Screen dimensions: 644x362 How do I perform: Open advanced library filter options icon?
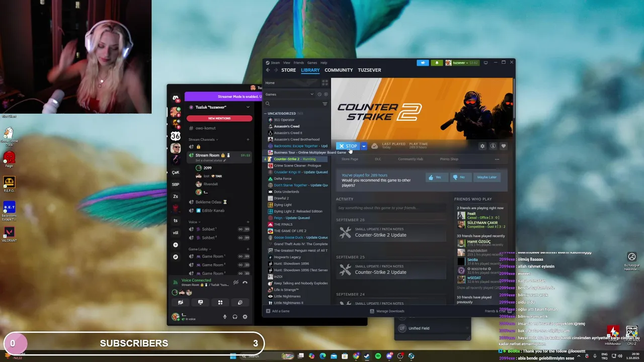[x=325, y=104]
